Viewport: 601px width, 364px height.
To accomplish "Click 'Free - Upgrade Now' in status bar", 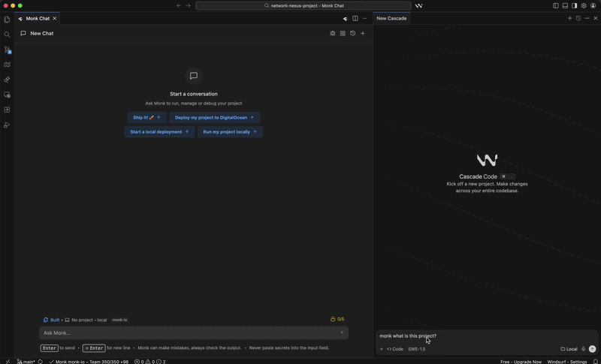I will [521, 362].
